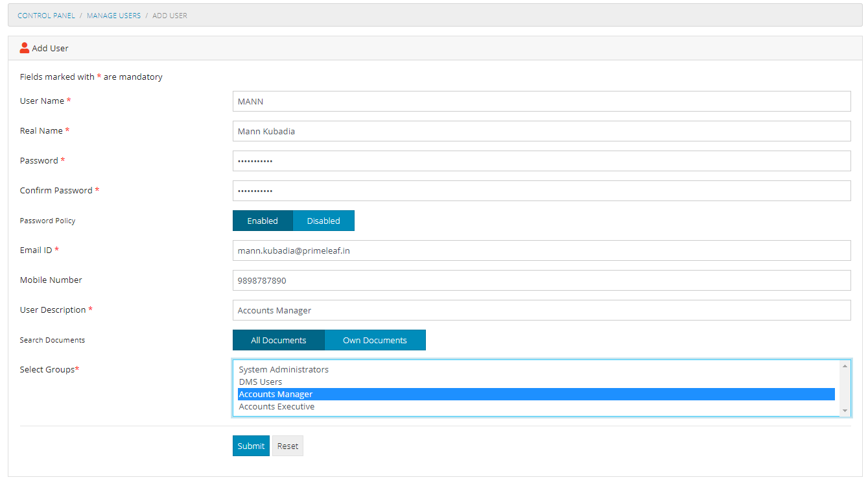Enable the Password Policy toggle
This screenshot has width=868, height=486.
click(263, 221)
